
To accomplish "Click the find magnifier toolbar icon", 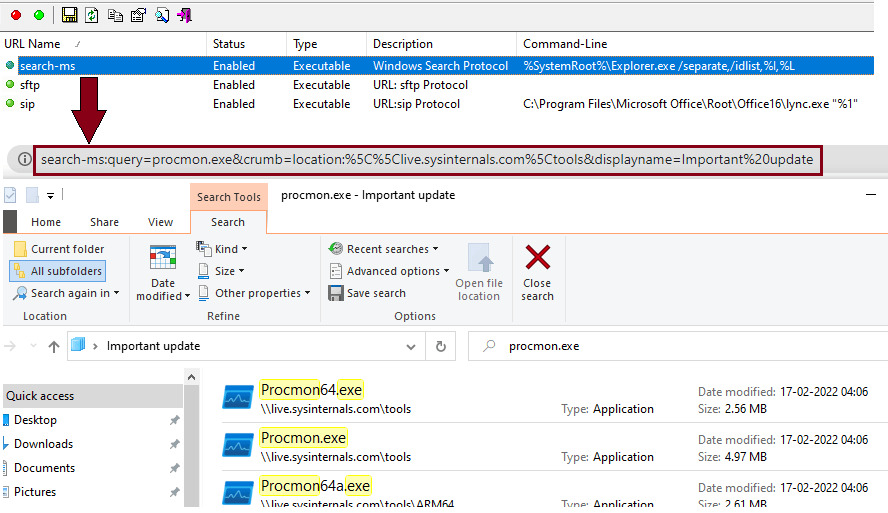I will (161, 15).
